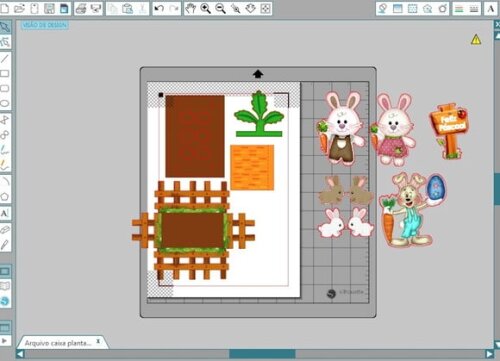500x361 pixels.
Task: Choose the zoom selection tool
Action: (x=236, y=8)
